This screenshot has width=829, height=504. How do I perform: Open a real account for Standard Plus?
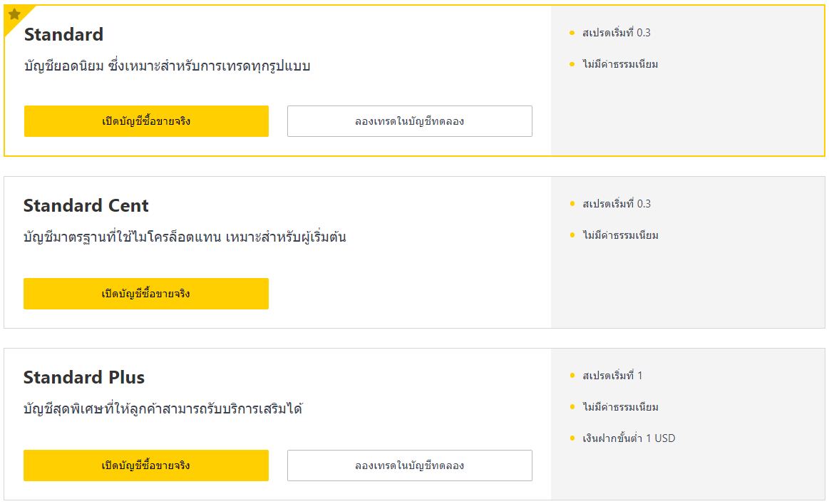coord(146,466)
